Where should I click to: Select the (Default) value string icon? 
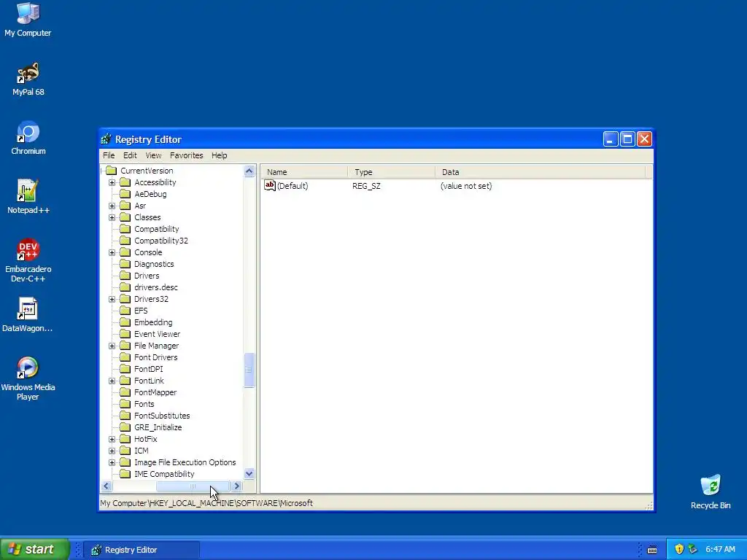(270, 186)
